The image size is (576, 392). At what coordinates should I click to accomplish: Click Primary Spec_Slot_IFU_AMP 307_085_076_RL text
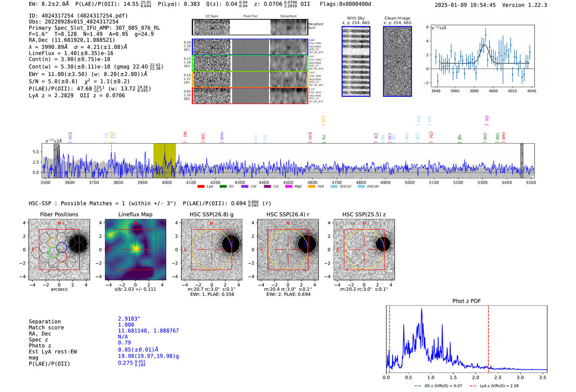[94, 28]
